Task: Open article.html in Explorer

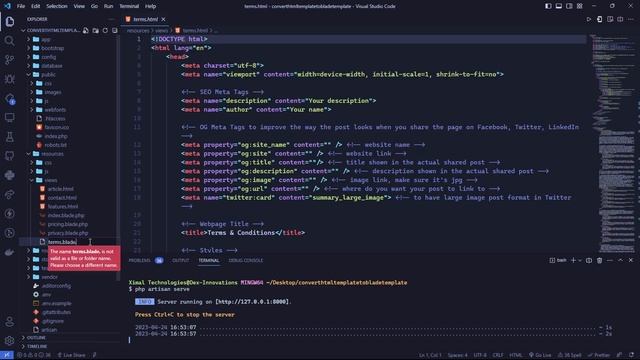Action: point(60,189)
